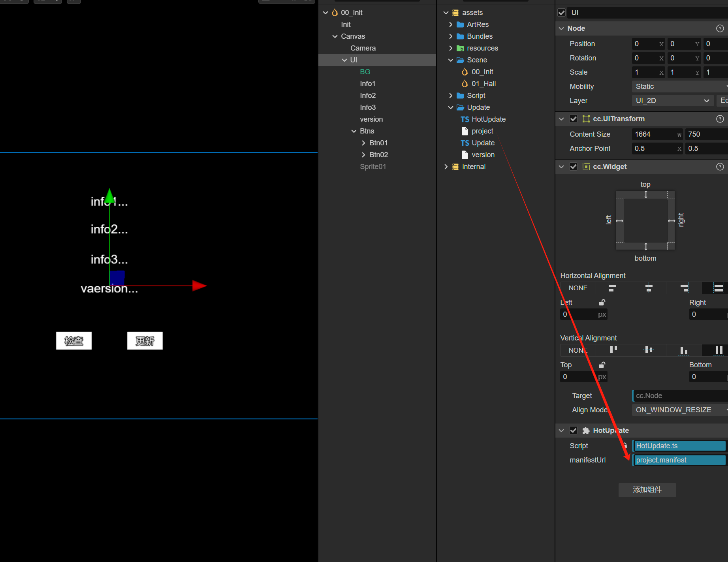
Task: Select horizontal left-align icon in Widget
Action: [x=613, y=288]
